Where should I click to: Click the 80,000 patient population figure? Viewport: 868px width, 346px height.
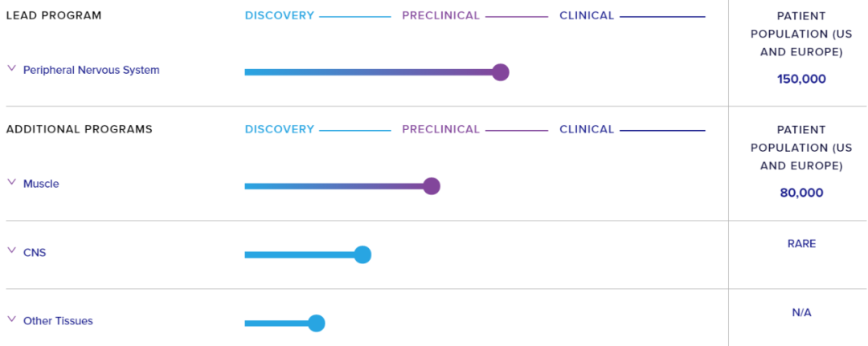801,193
